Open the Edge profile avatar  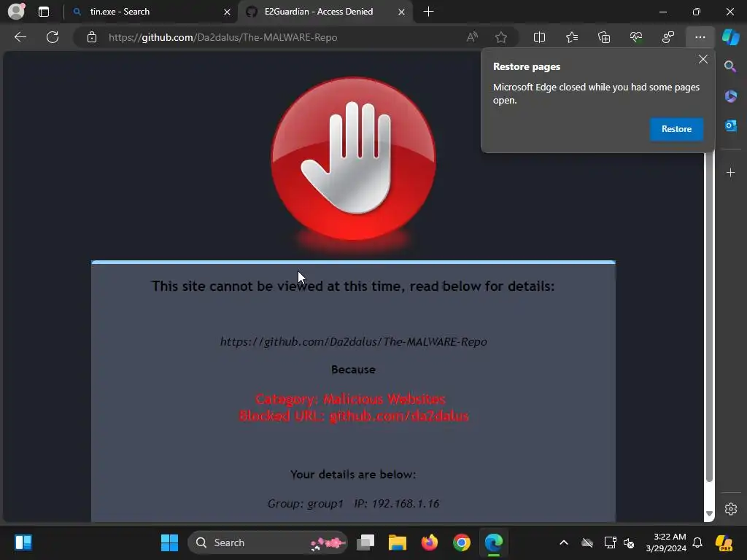click(16, 12)
